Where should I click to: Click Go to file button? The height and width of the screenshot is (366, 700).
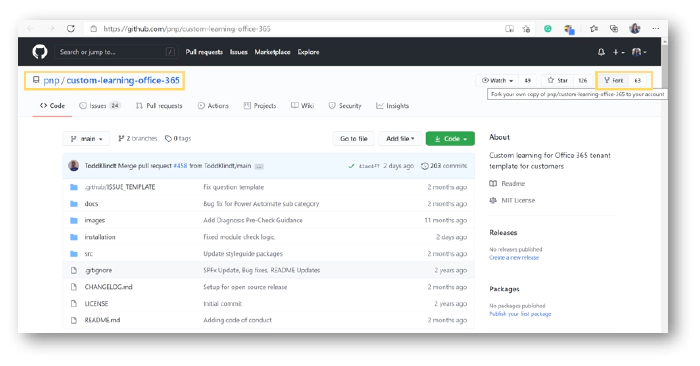(x=354, y=139)
